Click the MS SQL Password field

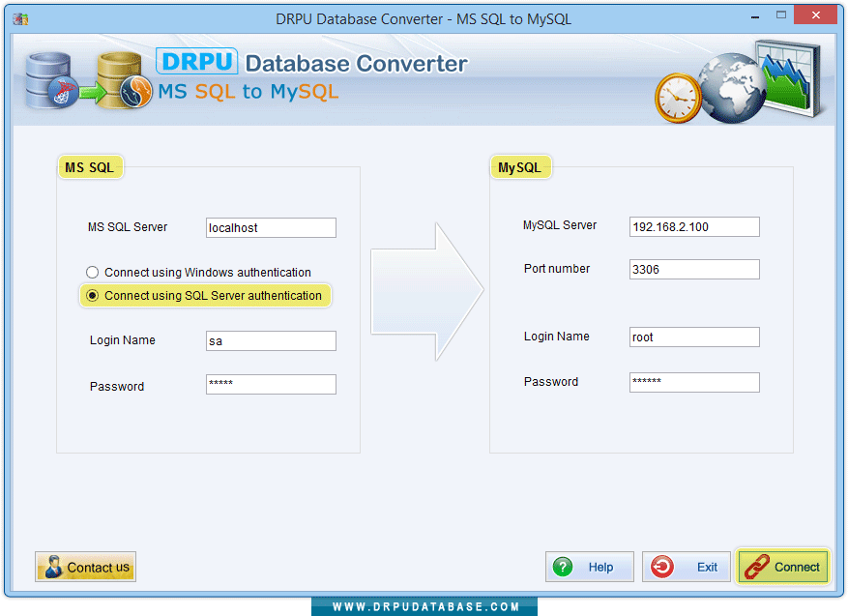pos(271,384)
